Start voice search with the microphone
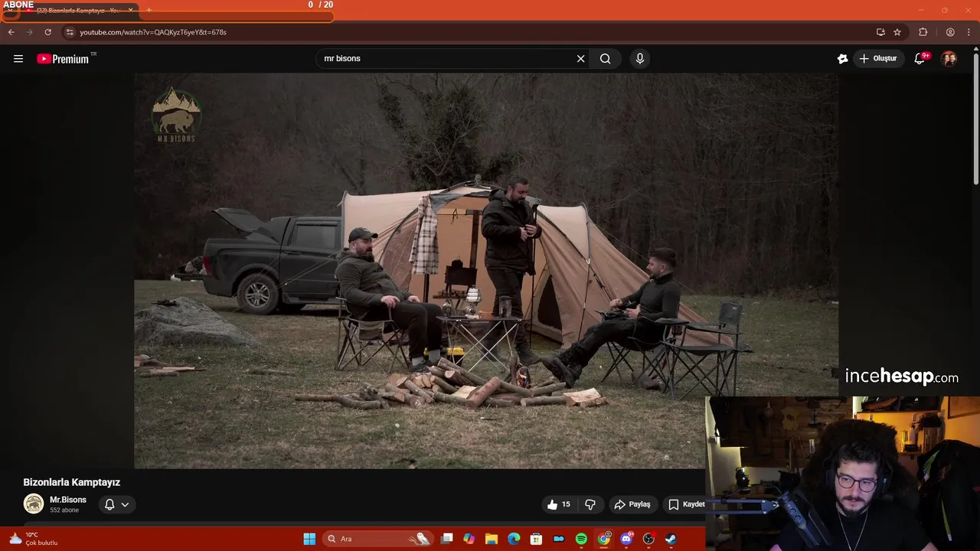Image resolution: width=980 pixels, height=551 pixels. click(640, 58)
